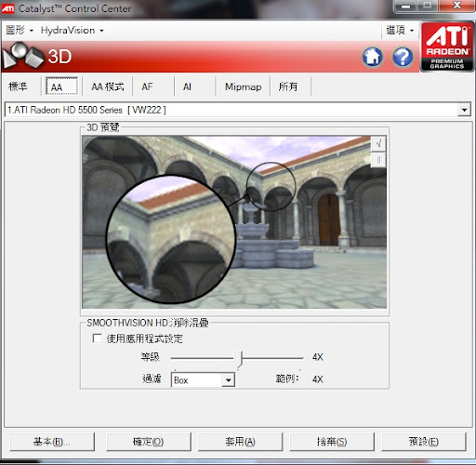
Task: Switch to the Mipmap tab
Action: coord(244,86)
